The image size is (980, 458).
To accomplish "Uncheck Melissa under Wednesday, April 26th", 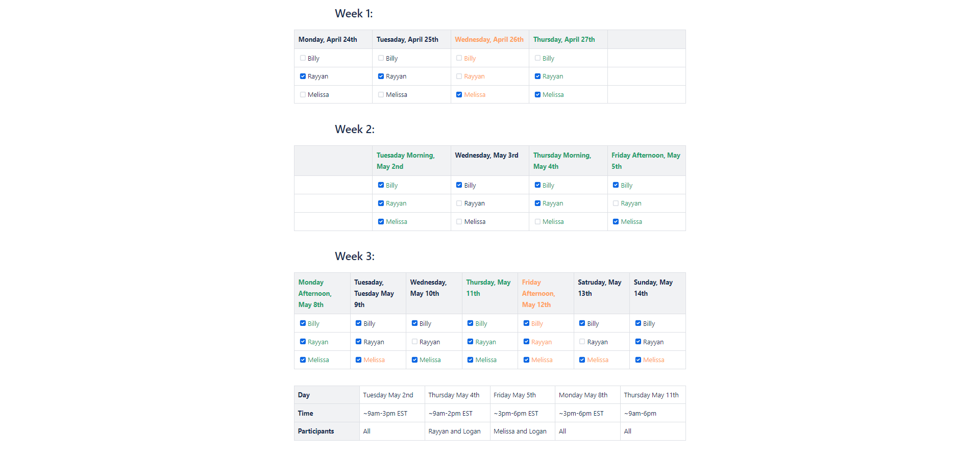I will [x=459, y=94].
